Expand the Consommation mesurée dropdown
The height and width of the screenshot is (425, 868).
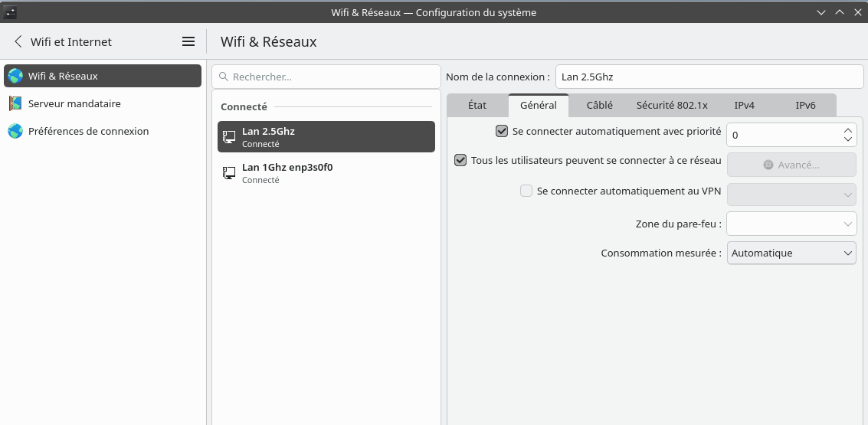(x=791, y=253)
